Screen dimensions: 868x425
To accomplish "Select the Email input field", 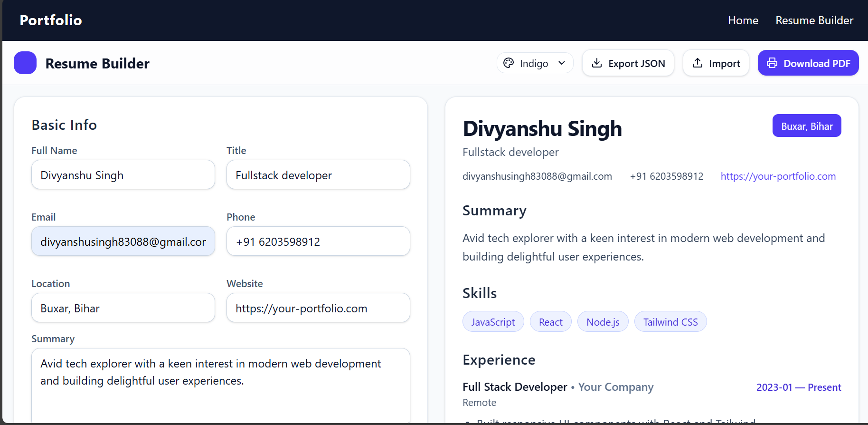I will pos(123,241).
